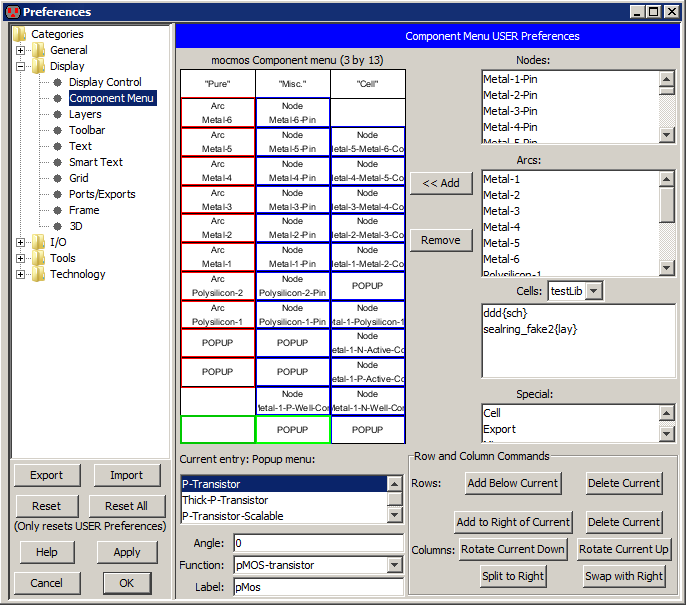Viewport: 686px width, 605px height.
Task: Click the I/O folder icon
Action: 38,242
